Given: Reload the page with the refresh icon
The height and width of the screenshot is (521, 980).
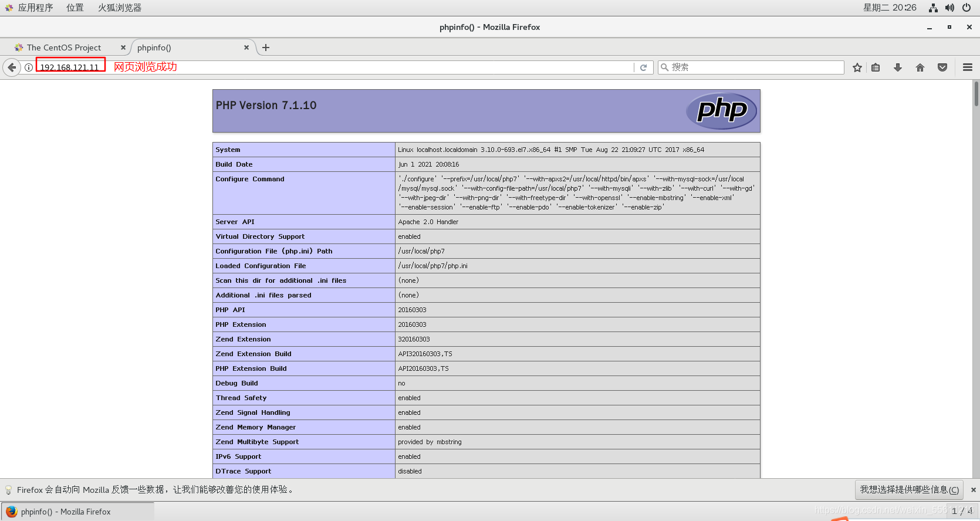Looking at the screenshot, I should coord(643,67).
